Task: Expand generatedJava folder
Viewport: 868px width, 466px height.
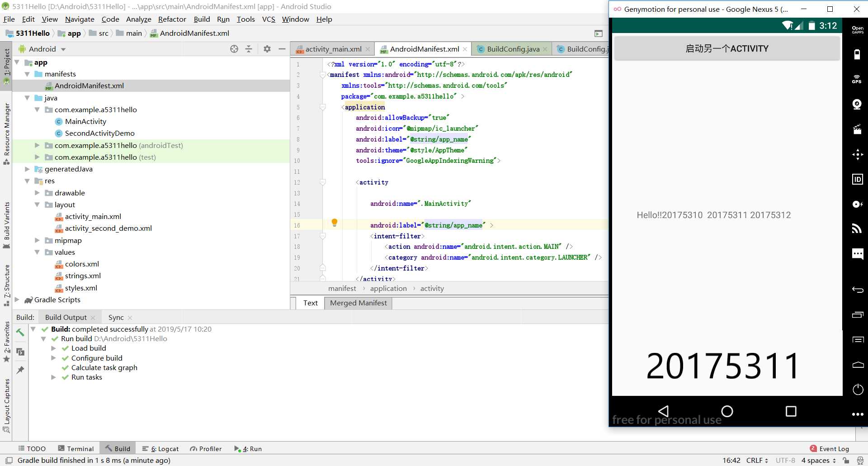Action: point(27,169)
